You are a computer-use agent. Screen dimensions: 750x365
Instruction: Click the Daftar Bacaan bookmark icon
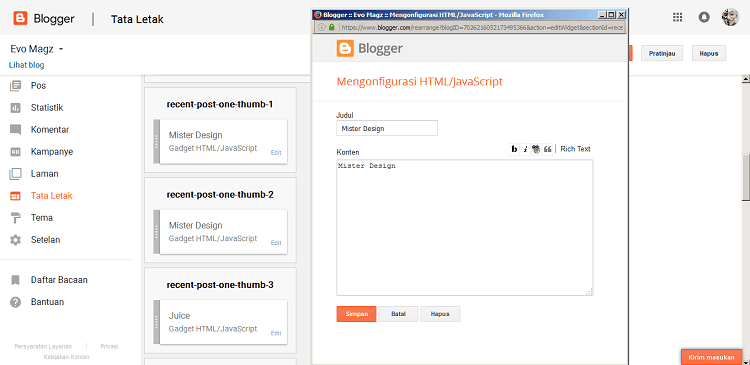16,280
